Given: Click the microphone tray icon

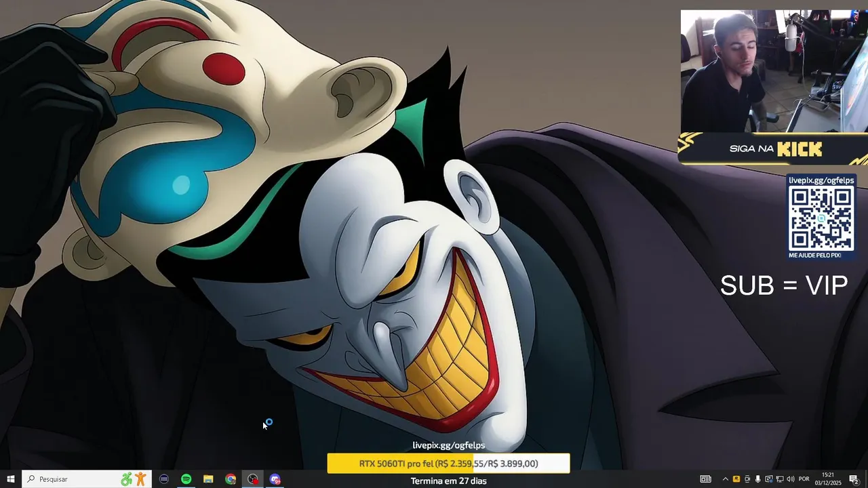Looking at the screenshot, I should click(x=758, y=479).
